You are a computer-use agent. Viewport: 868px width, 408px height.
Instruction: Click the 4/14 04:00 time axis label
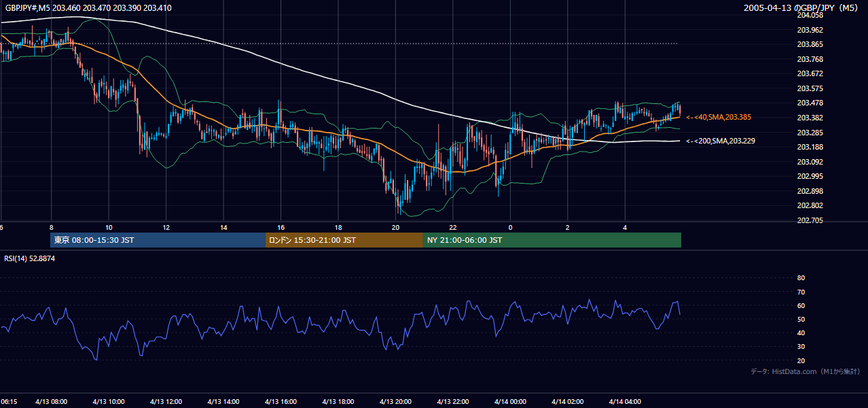(625, 402)
